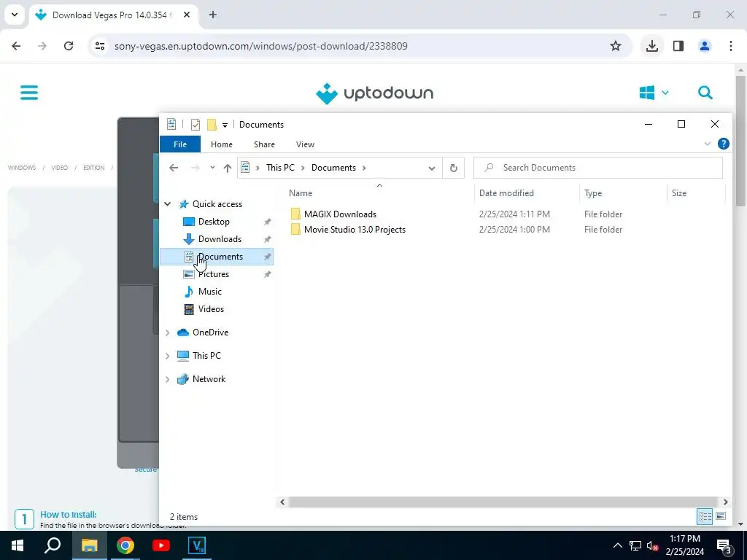
Task: Bookmark this page with the star icon
Action: pyautogui.click(x=616, y=46)
